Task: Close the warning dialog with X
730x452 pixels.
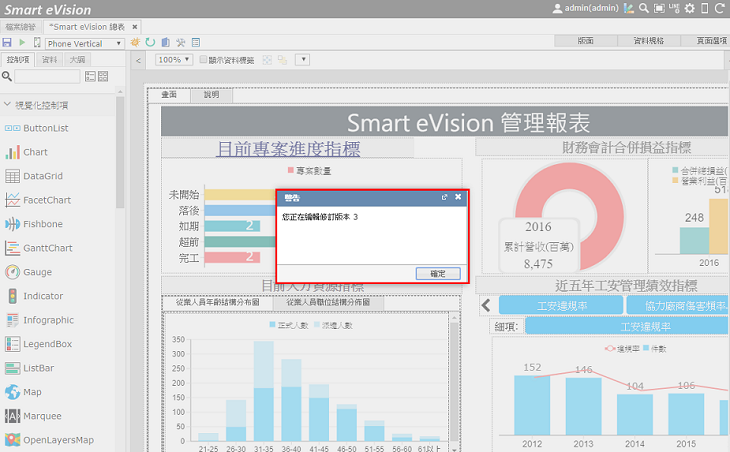Action: [458, 197]
